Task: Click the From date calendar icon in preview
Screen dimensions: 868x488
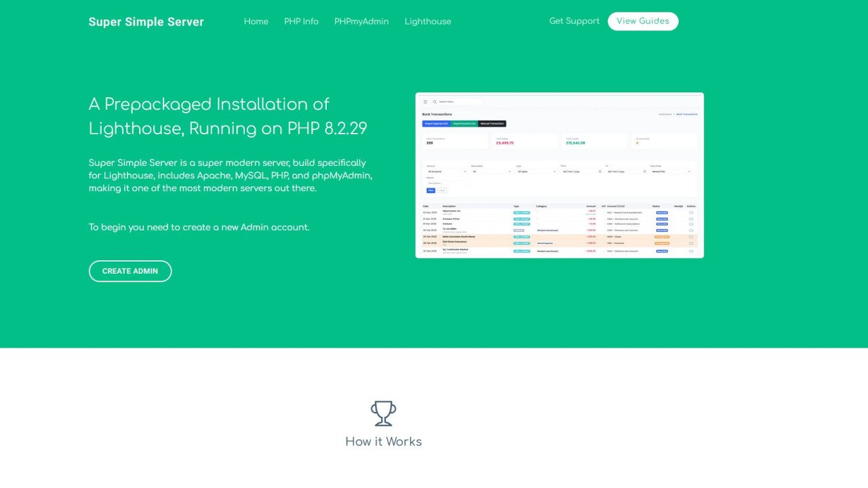Action: point(600,171)
